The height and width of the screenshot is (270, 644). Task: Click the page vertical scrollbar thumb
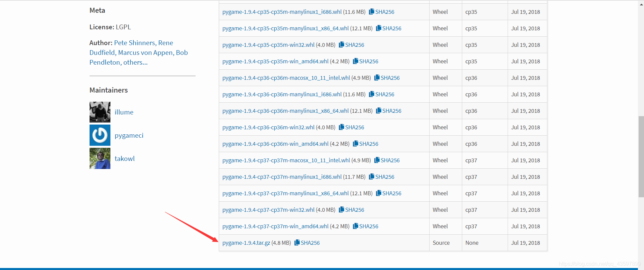(x=641, y=157)
